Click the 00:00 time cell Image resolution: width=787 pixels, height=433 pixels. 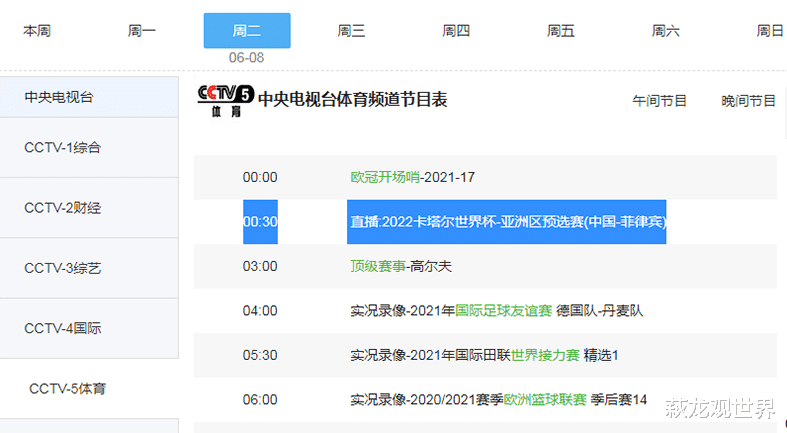point(260,177)
